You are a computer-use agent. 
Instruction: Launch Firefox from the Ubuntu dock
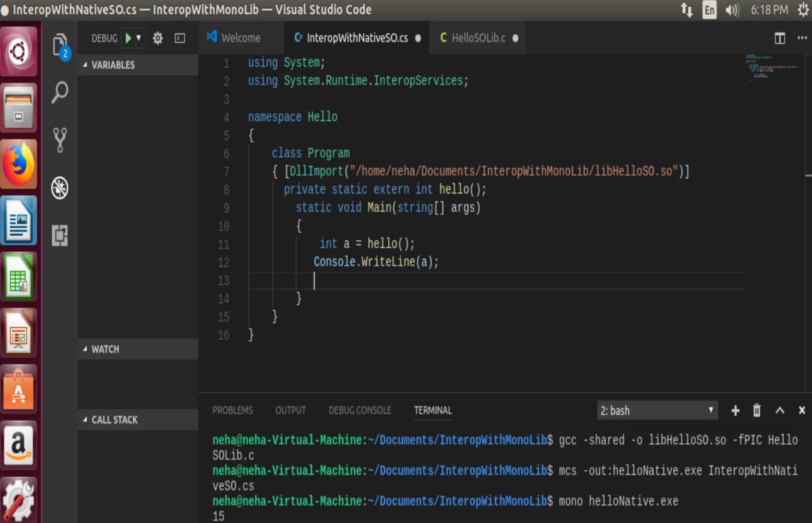point(19,164)
